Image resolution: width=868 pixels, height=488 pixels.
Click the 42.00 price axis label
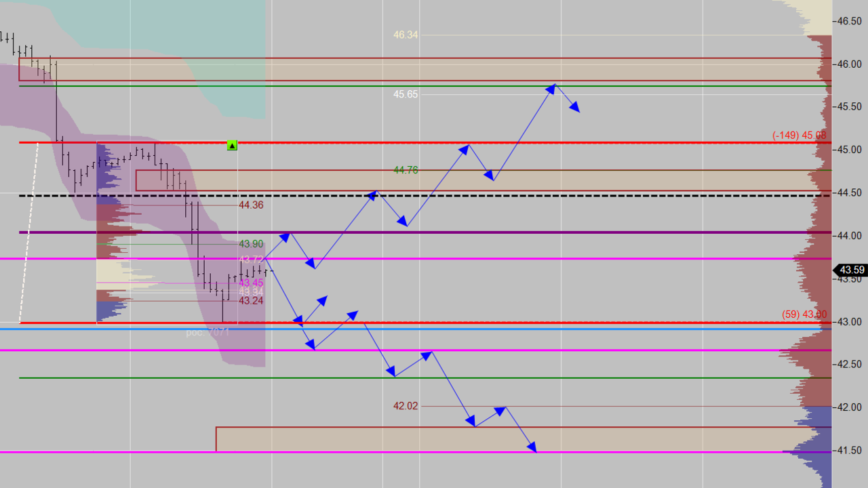pos(850,407)
